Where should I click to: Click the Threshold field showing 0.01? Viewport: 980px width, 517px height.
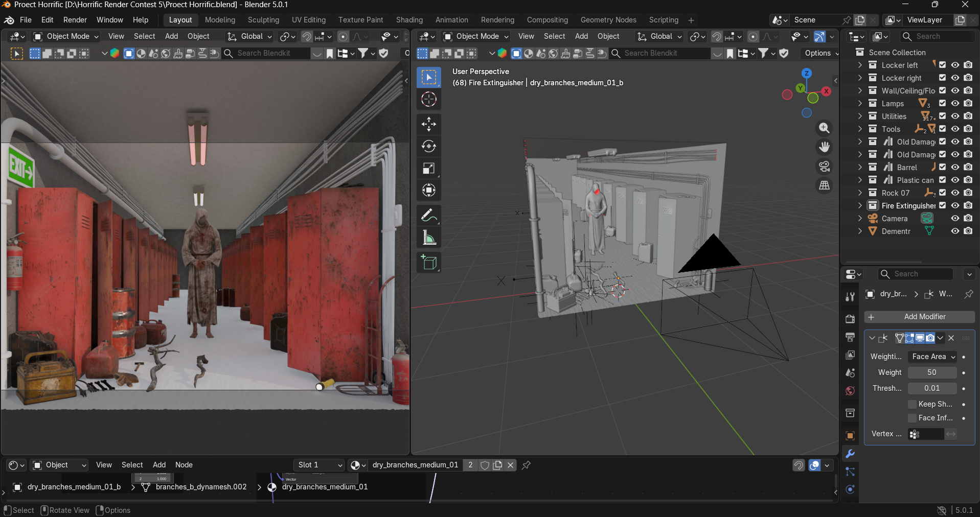tap(932, 388)
